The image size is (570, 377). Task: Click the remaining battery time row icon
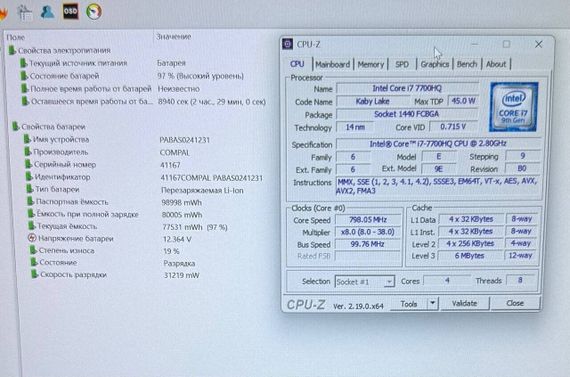[25, 101]
